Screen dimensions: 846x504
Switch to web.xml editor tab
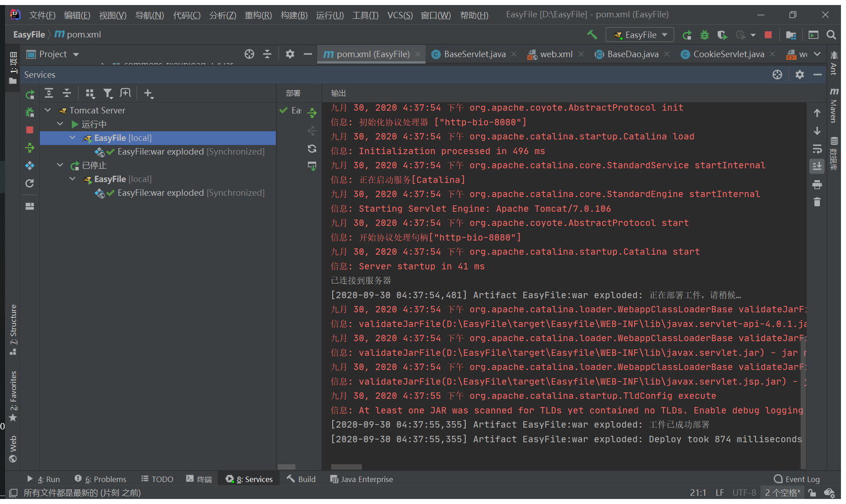pyautogui.click(x=556, y=54)
